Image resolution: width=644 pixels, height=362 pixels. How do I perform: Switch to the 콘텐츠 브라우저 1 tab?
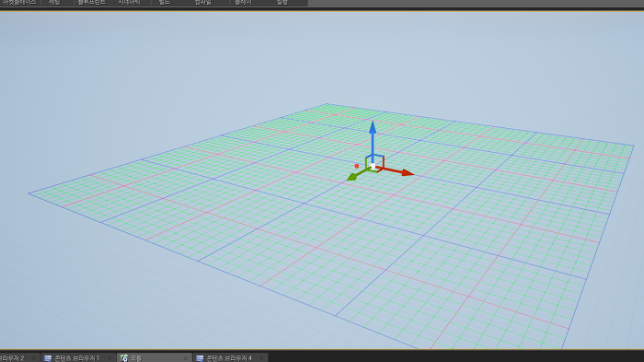pyautogui.click(x=77, y=358)
